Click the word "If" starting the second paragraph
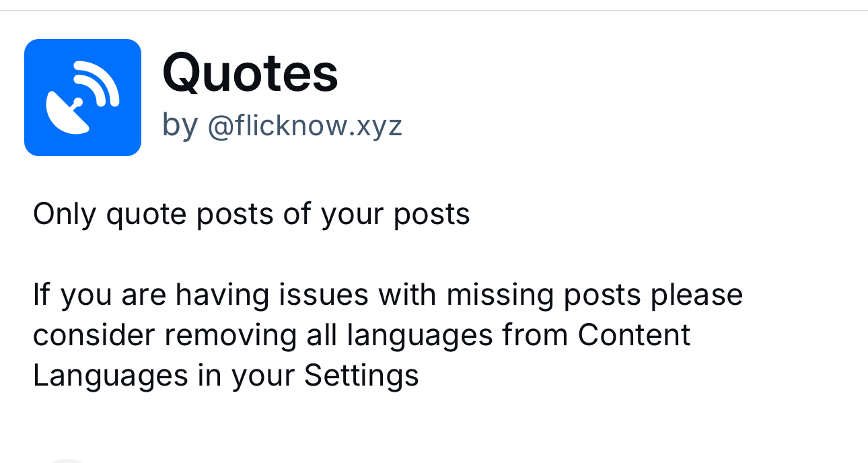This screenshot has width=868, height=463. (x=40, y=295)
